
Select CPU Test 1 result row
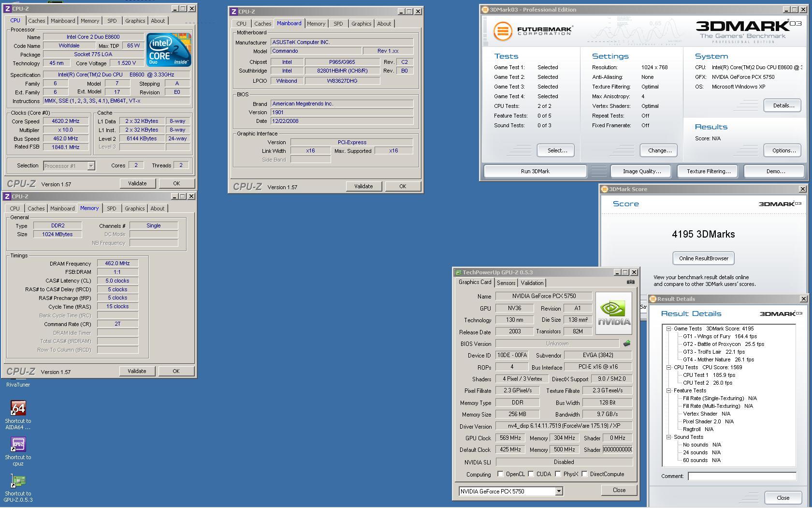pyautogui.click(x=709, y=375)
